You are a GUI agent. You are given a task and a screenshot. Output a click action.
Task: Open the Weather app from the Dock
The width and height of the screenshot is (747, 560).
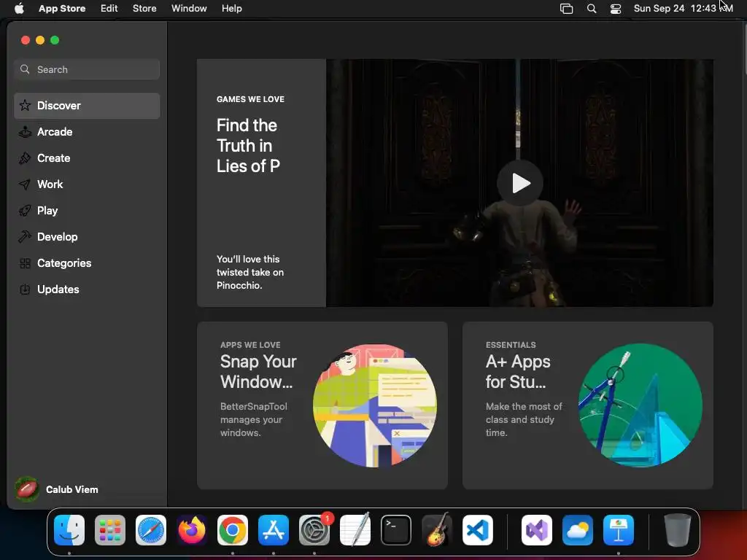tap(578, 530)
